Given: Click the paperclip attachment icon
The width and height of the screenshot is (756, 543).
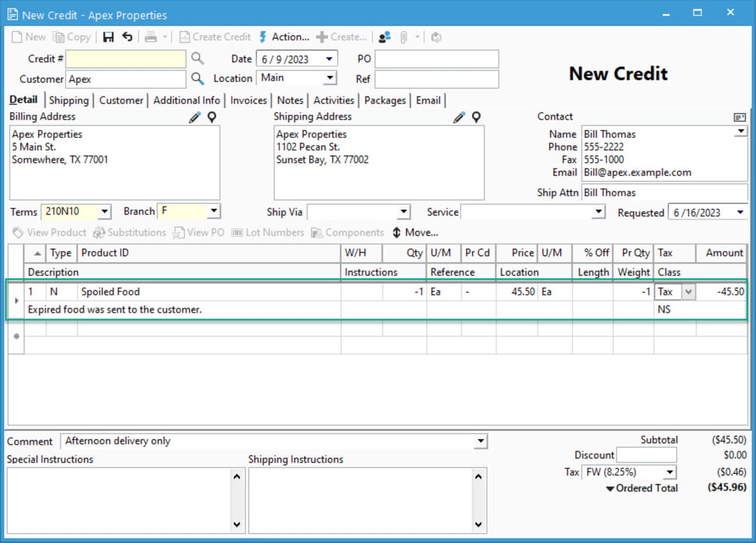Looking at the screenshot, I should coord(404,37).
